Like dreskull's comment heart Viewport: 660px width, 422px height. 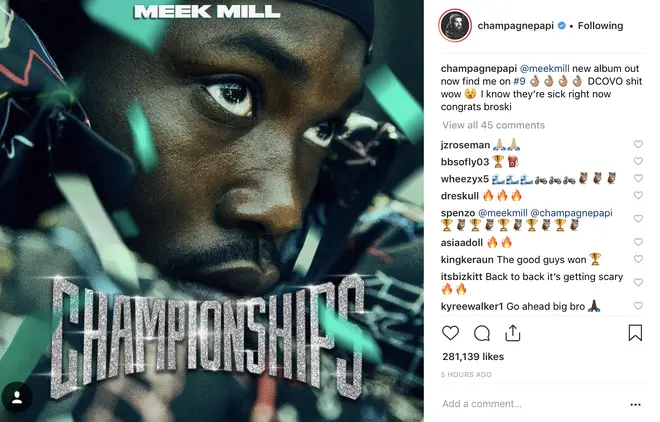click(x=638, y=195)
